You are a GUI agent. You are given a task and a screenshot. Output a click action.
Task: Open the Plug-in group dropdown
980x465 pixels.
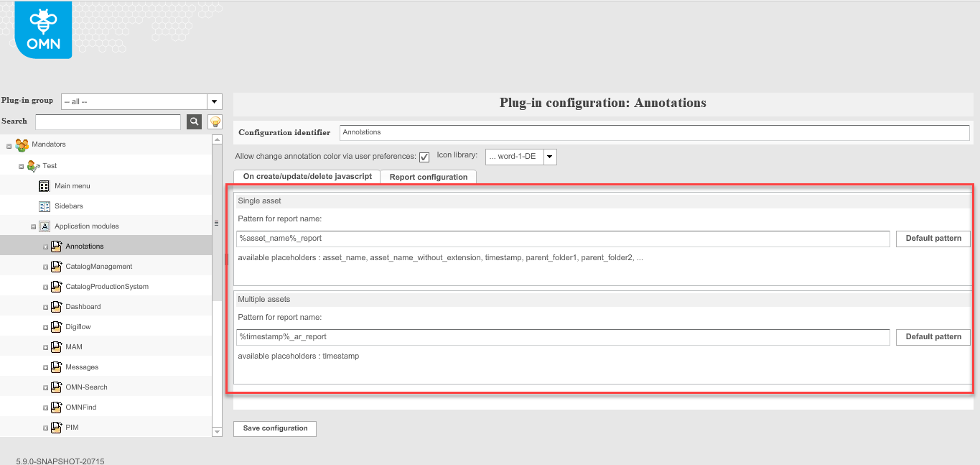click(213, 101)
